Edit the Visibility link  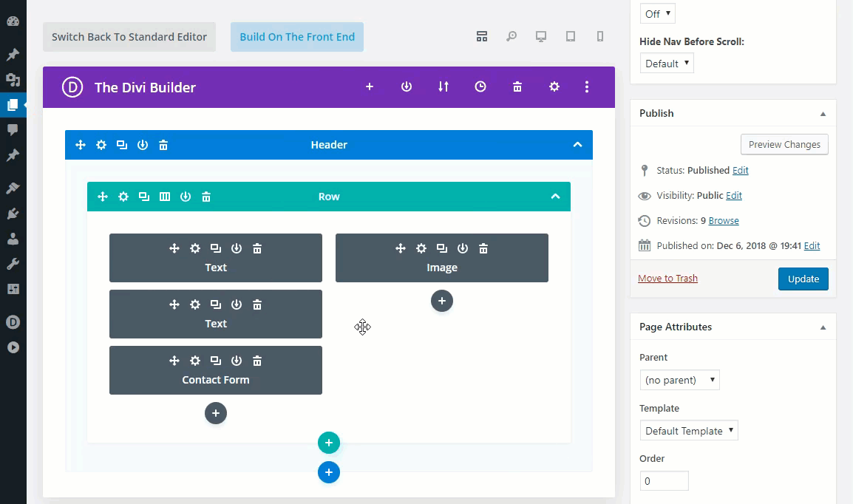[x=734, y=195]
